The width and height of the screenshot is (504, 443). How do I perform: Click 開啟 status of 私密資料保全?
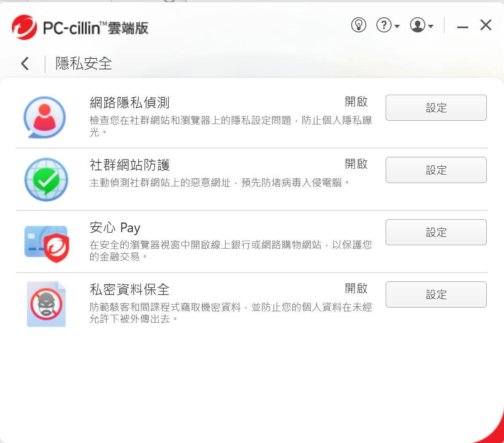pos(356,289)
